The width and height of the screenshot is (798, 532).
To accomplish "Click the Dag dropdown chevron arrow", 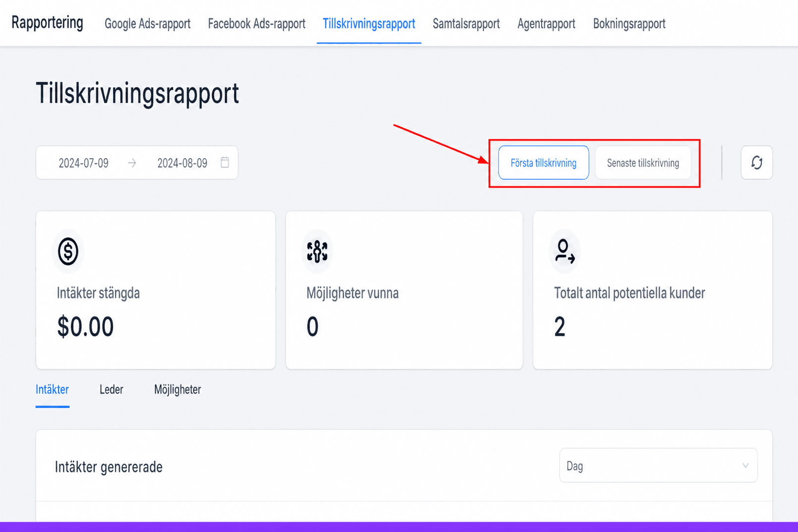I will (x=745, y=466).
